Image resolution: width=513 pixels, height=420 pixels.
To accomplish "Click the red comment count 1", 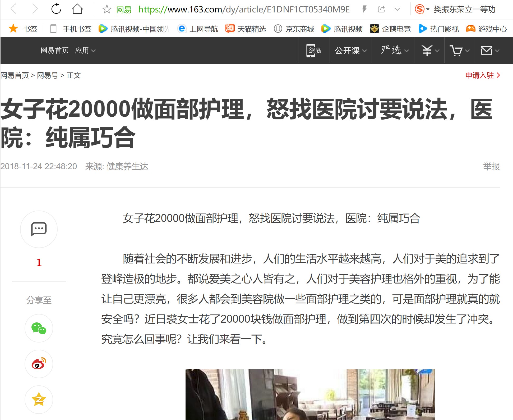I will (x=39, y=262).
